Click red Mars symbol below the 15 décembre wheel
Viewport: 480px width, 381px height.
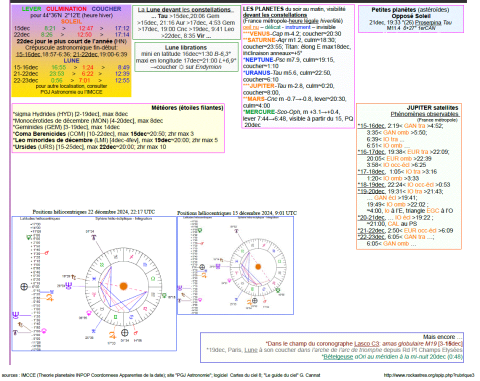tap(265, 301)
